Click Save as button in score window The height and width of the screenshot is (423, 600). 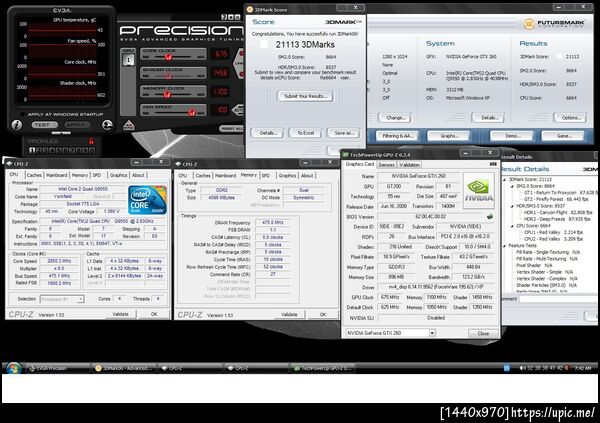point(343,133)
